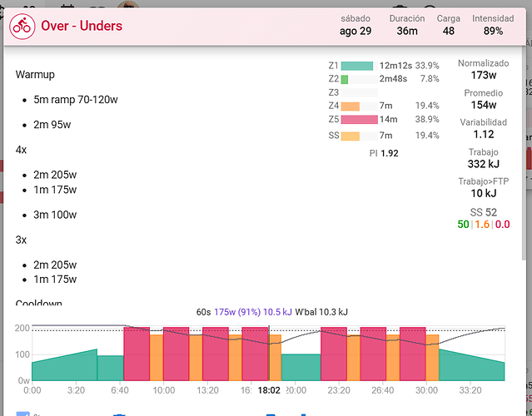Viewport: 532px width, 416px height.
Task: Click the red "0.0" score value
Action: [x=503, y=225]
